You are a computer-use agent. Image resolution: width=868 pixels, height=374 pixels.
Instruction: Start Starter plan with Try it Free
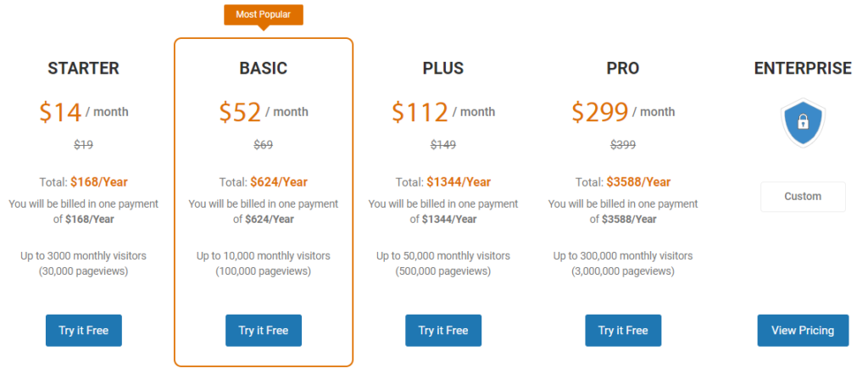pos(84,330)
